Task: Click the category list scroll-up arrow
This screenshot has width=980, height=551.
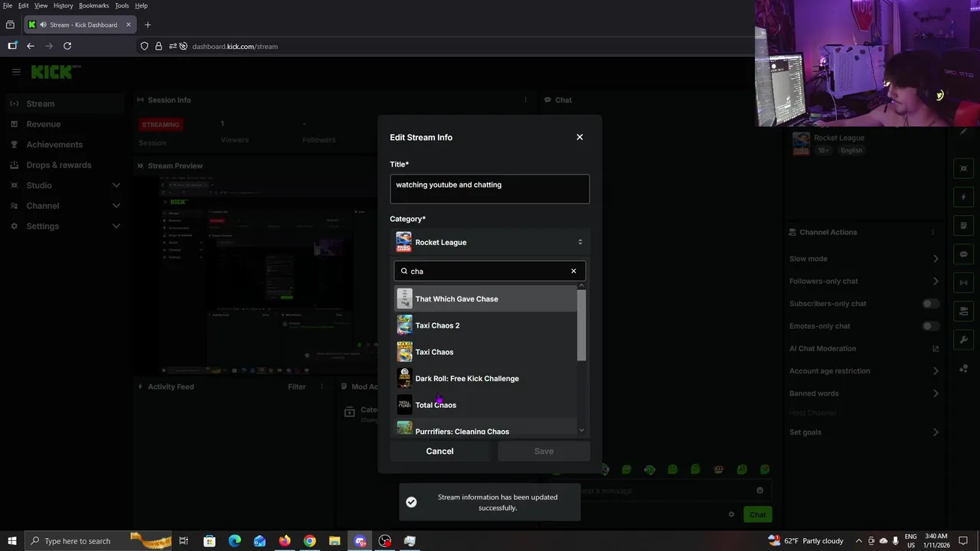Action: click(x=581, y=286)
